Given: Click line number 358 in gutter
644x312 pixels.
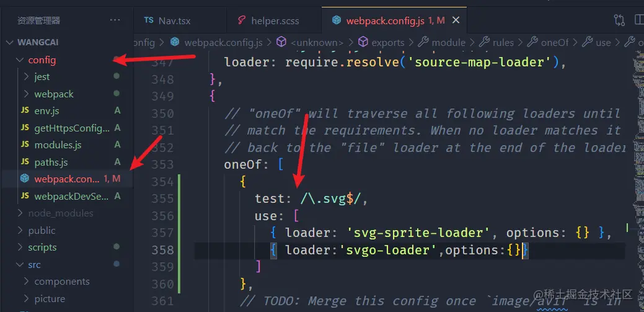Looking at the screenshot, I should tap(162, 250).
